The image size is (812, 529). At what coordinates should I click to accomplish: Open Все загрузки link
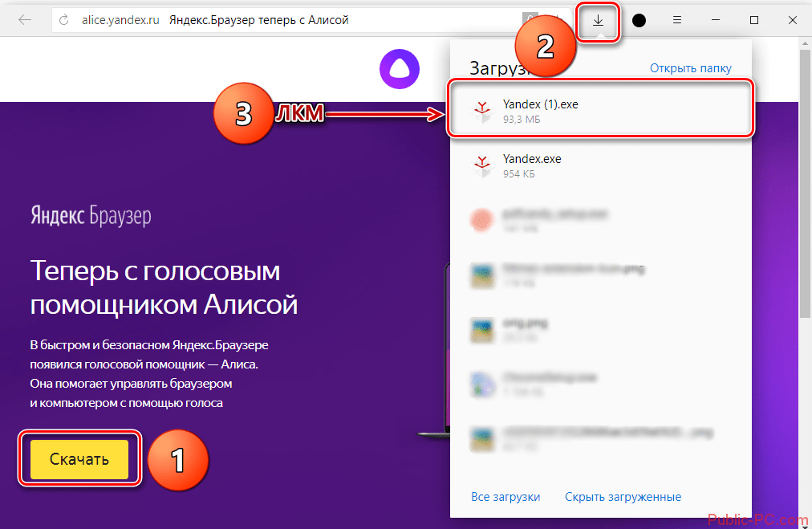point(505,496)
